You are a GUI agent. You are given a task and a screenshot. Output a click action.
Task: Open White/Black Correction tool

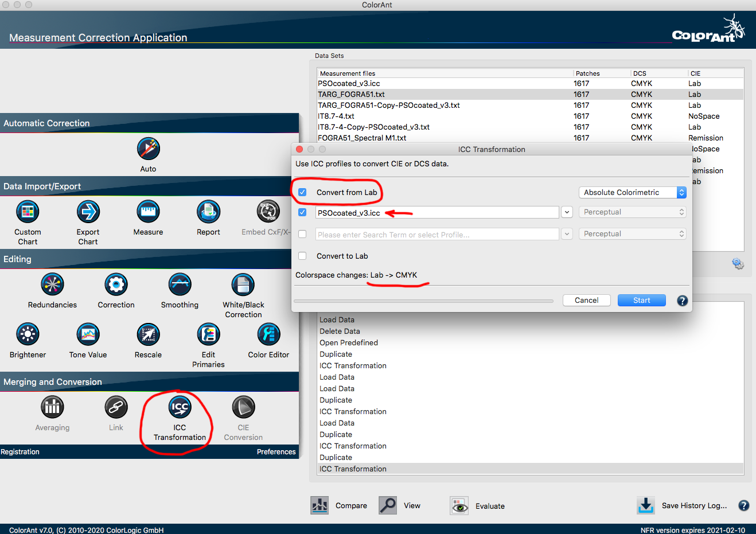coord(243,284)
